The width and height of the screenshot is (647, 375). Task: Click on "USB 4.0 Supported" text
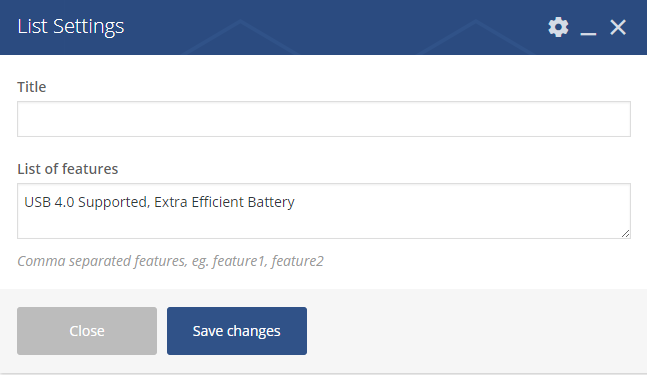pos(85,202)
